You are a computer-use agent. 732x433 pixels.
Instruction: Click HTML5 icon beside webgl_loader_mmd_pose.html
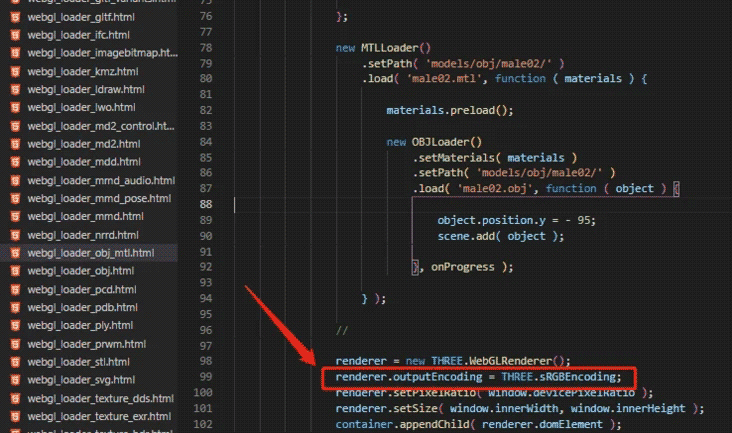coord(15,198)
